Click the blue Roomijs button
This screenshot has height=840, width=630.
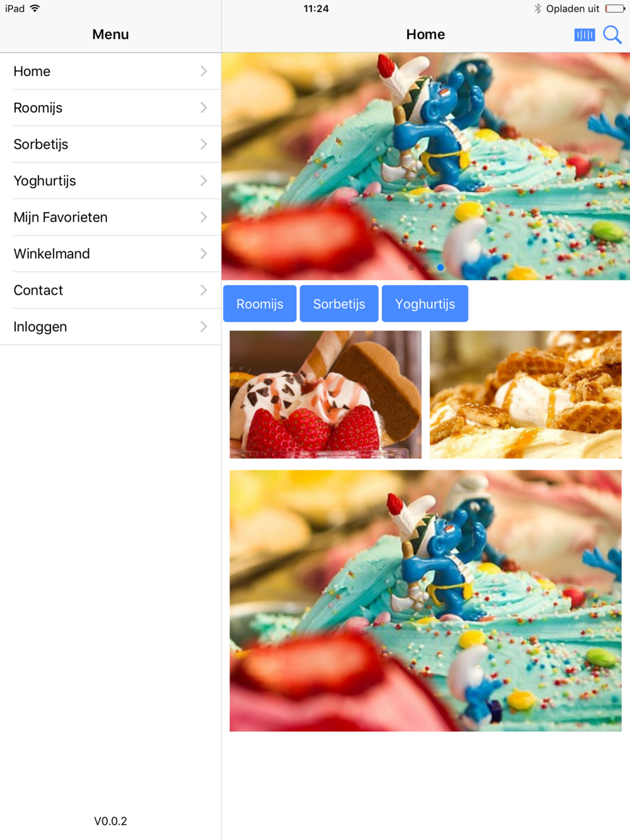[x=260, y=304]
